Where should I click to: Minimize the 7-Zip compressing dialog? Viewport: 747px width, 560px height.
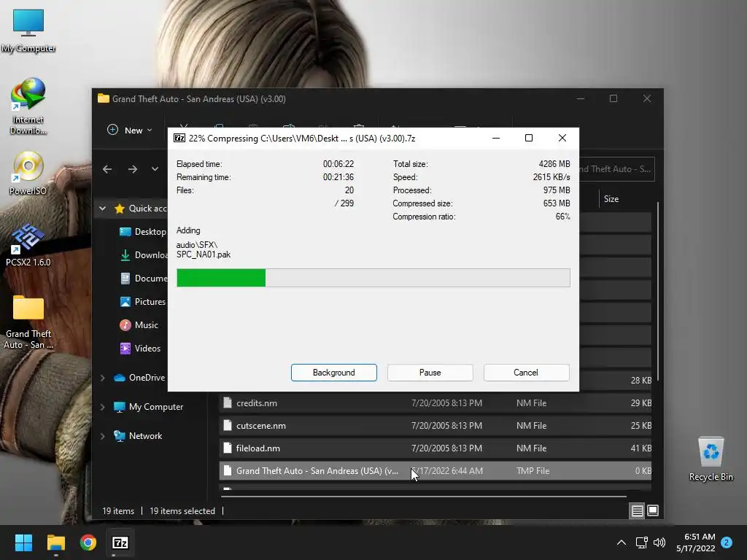pos(496,138)
